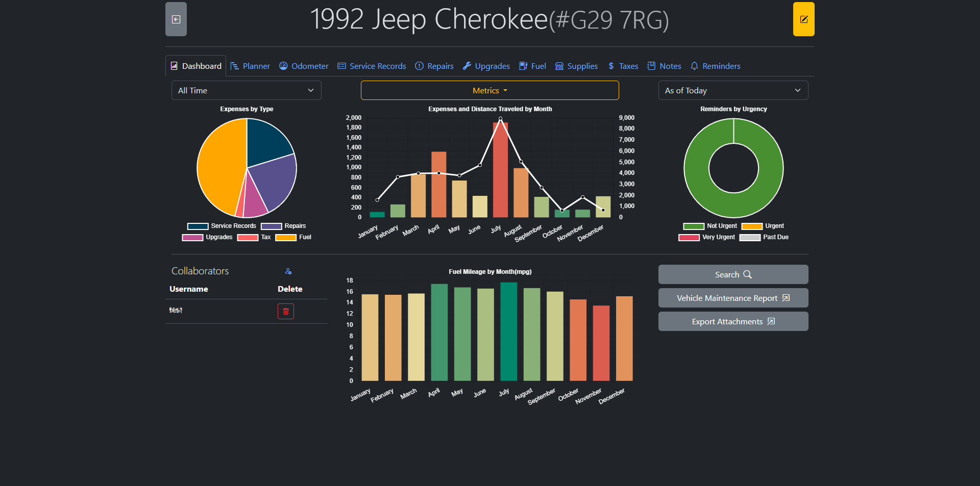Click the Reminders bell icon
Screen dimensions: 980x486
tap(694, 66)
